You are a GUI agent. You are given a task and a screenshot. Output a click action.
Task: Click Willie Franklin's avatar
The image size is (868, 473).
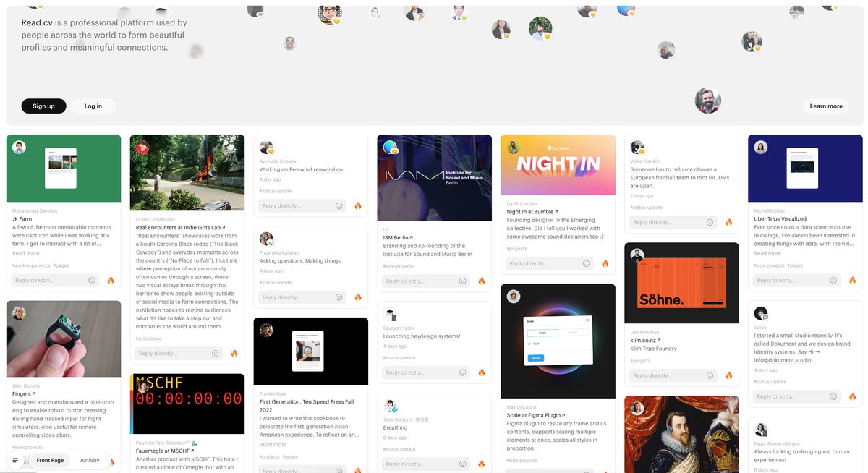click(637, 148)
